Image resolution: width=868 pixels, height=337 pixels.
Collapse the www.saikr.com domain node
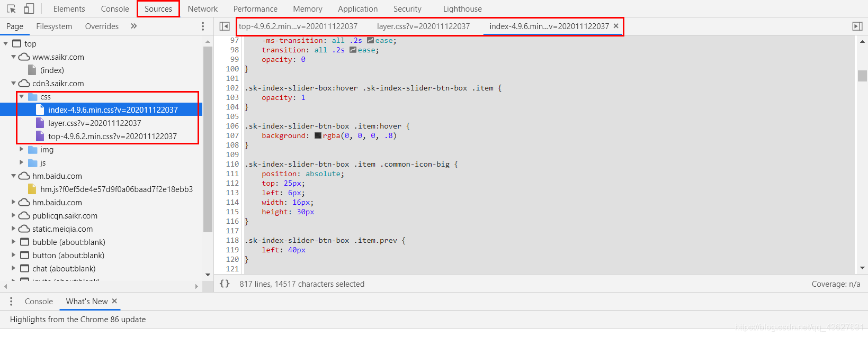coord(14,57)
